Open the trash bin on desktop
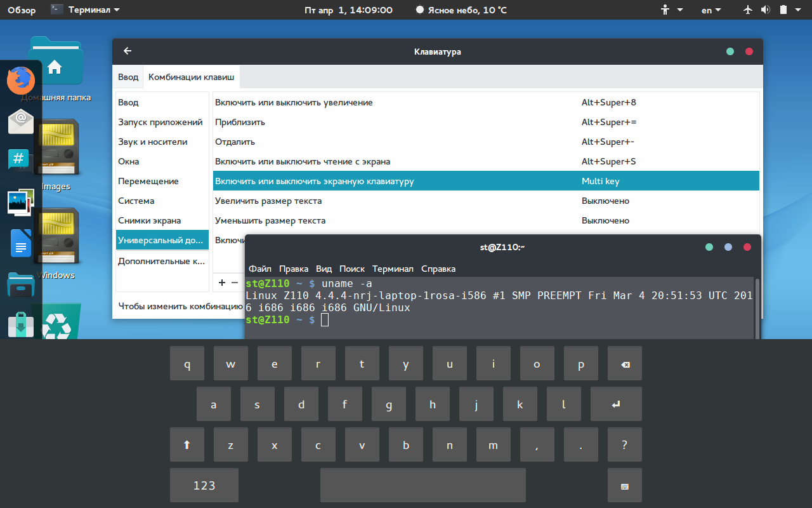 60,321
